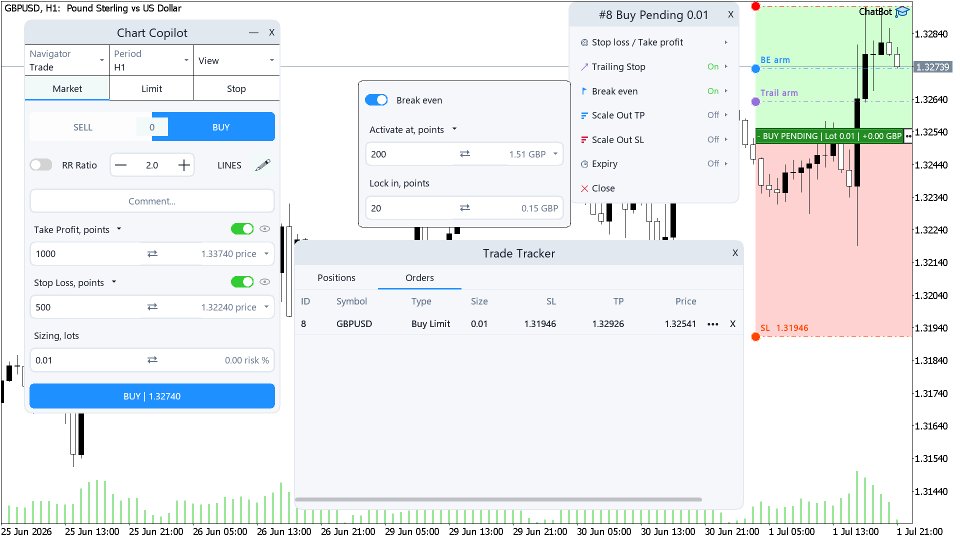Image resolution: width=960 pixels, height=540 pixels.
Task: Open more options for order 8
Action: click(x=713, y=324)
